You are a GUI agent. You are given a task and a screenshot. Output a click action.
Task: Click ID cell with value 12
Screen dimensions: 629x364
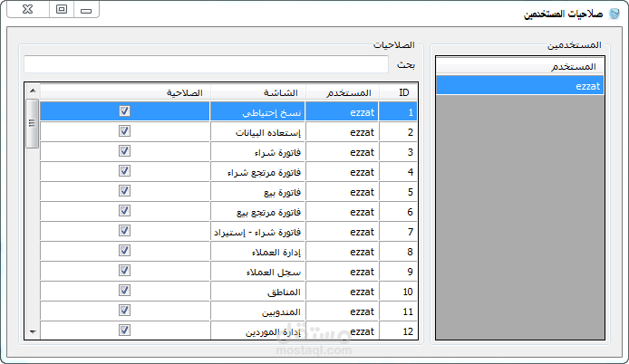[399, 330]
